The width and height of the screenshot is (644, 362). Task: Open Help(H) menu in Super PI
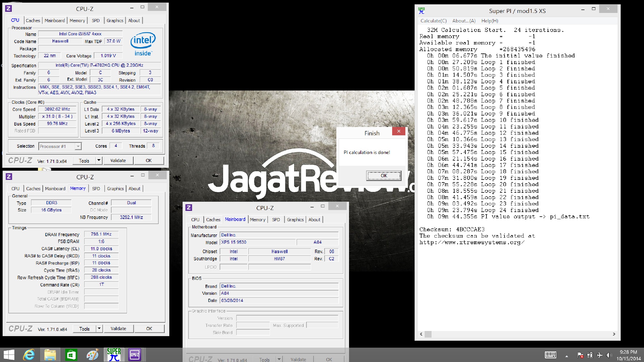click(490, 21)
